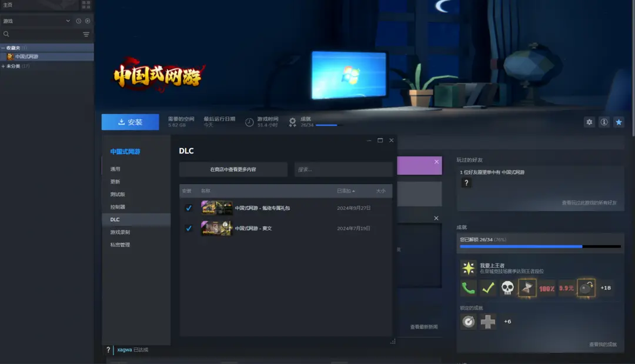
Task: Click the 26/34 unlocked achievements progress bar
Action: [x=540, y=246]
